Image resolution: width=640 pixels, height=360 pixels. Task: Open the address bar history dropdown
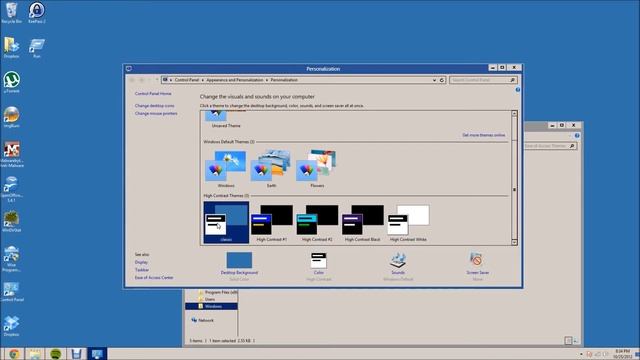click(434, 80)
